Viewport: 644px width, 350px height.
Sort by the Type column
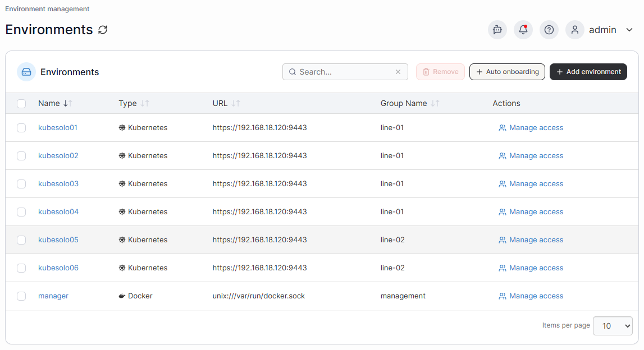point(134,103)
